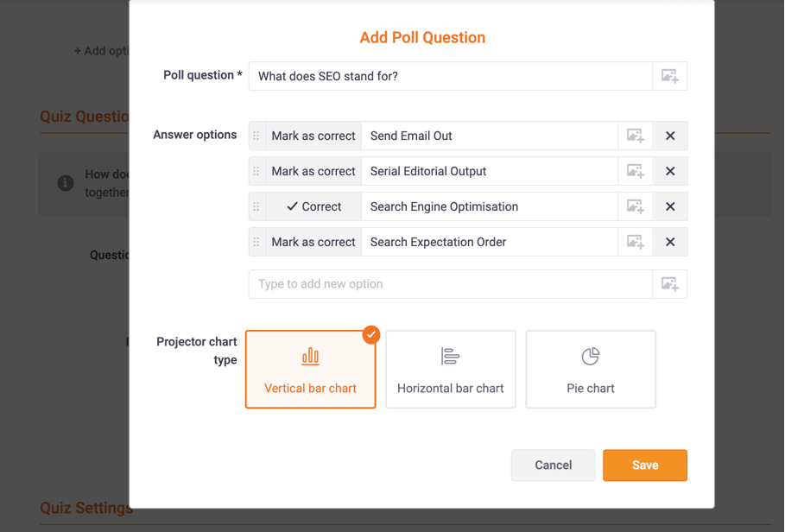
Task: Mark Search Expectation Order as correct
Action: point(313,242)
